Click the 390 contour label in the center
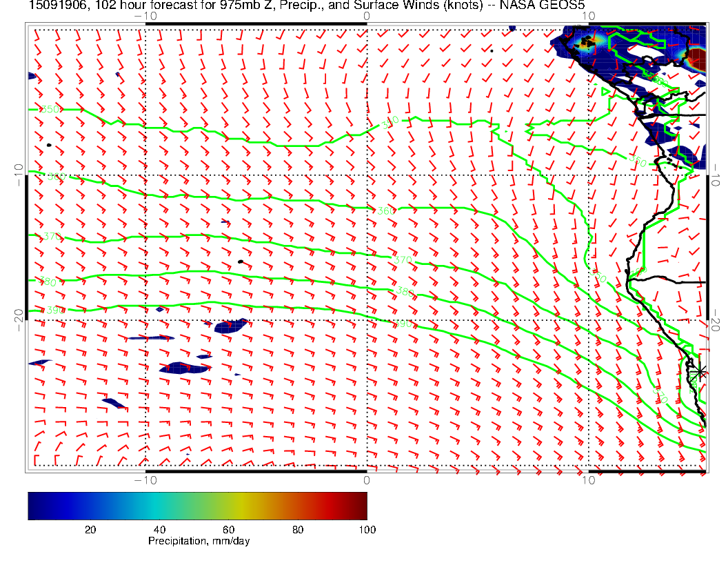Viewport: 728px width, 563px height. pos(403,324)
